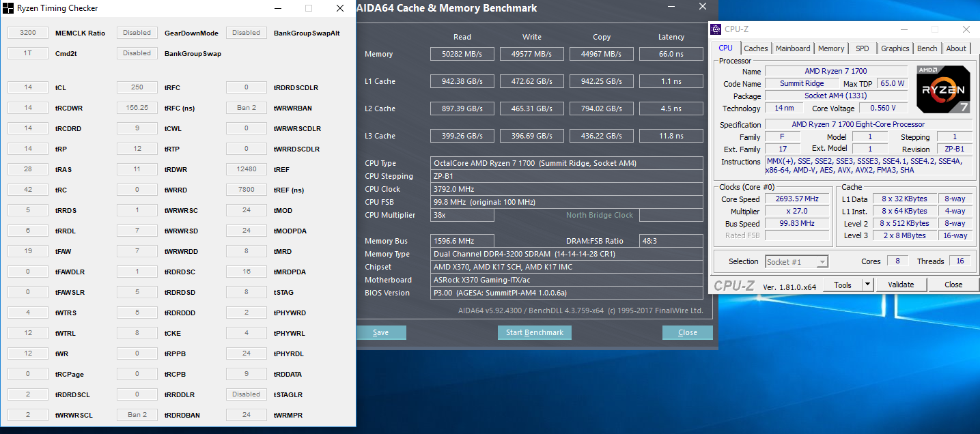This screenshot has width=980, height=434.
Task: Click the Code Name field Summit Ridge
Action: pos(802,84)
